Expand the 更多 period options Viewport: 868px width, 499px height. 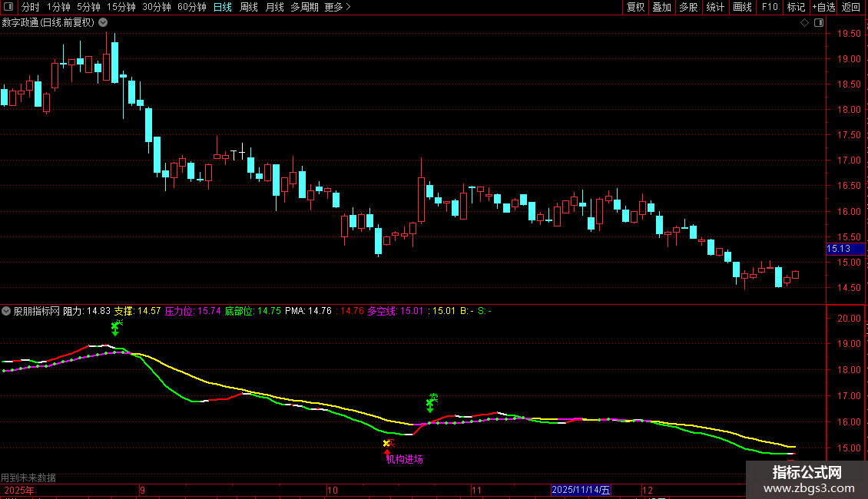pyautogui.click(x=337, y=7)
